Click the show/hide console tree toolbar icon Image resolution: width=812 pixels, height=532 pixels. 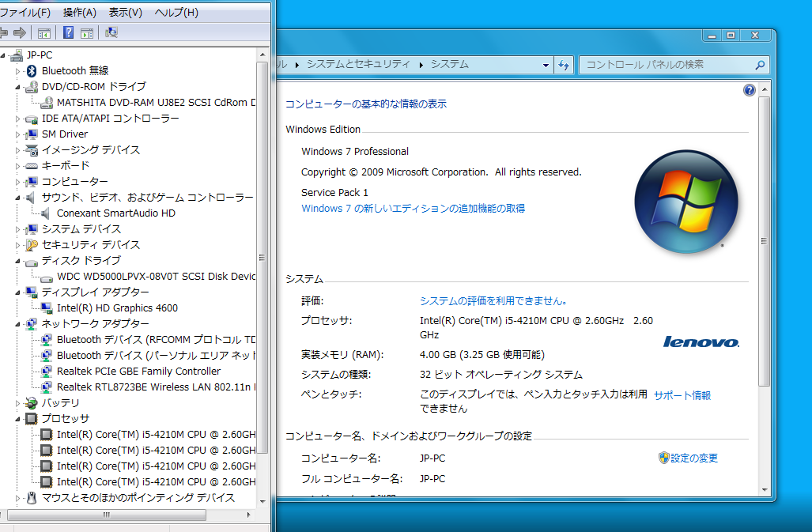point(44,33)
